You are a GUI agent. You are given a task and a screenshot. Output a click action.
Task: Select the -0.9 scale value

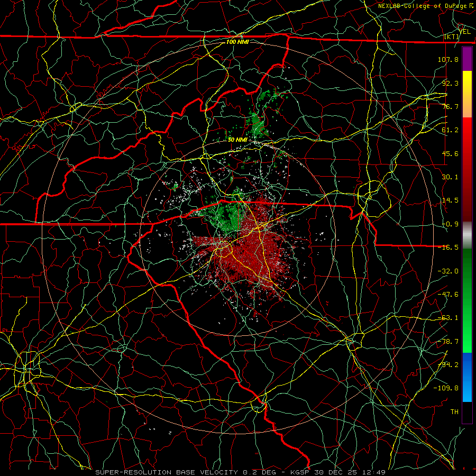pyautogui.click(x=450, y=224)
